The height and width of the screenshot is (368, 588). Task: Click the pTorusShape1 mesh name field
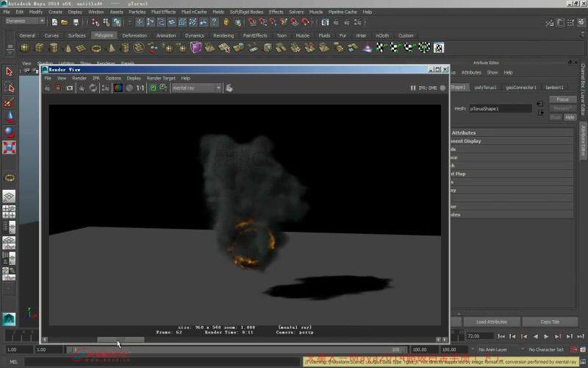click(500, 108)
